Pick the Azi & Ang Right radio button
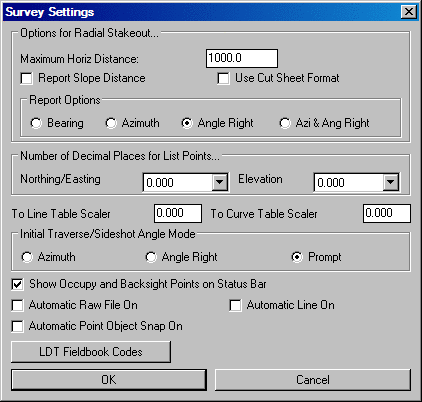This screenshot has width=422, height=402. point(285,123)
